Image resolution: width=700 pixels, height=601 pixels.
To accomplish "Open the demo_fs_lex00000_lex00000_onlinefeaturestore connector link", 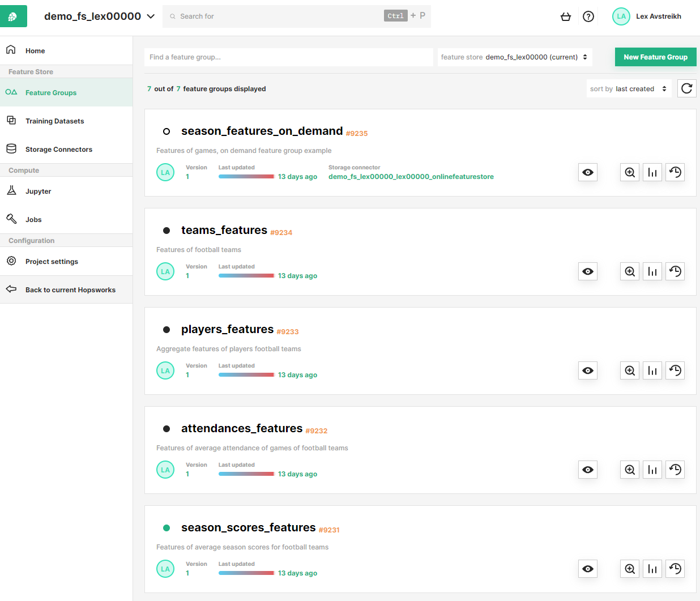I will tap(411, 177).
